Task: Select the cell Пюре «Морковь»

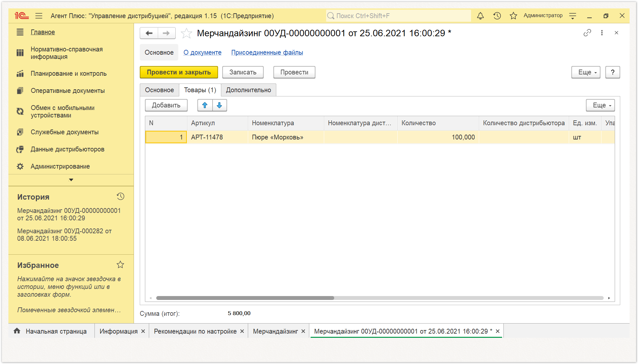Action: click(286, 137)
